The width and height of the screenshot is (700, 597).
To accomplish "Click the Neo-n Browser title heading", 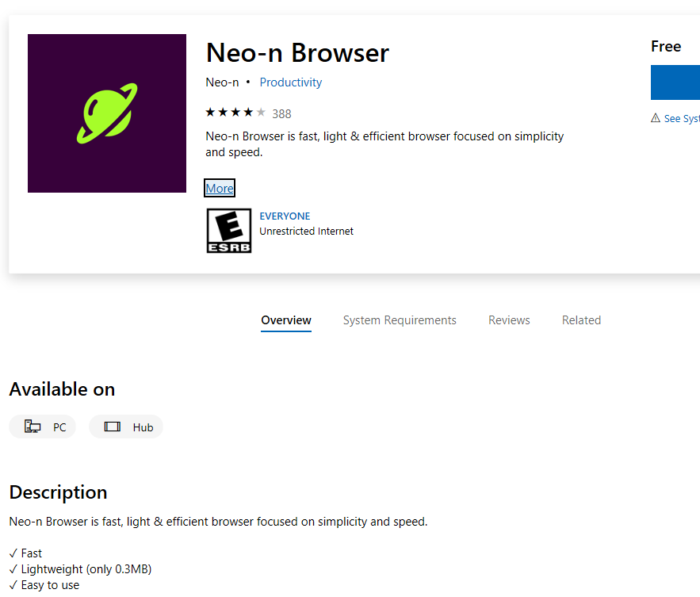I will pyautogui.click(x=297, y=53).
